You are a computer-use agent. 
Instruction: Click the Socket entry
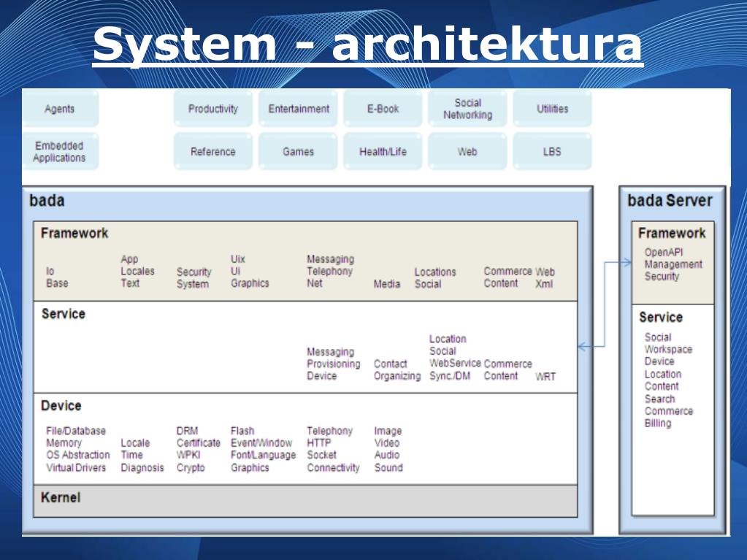click(x=321, y=456)
